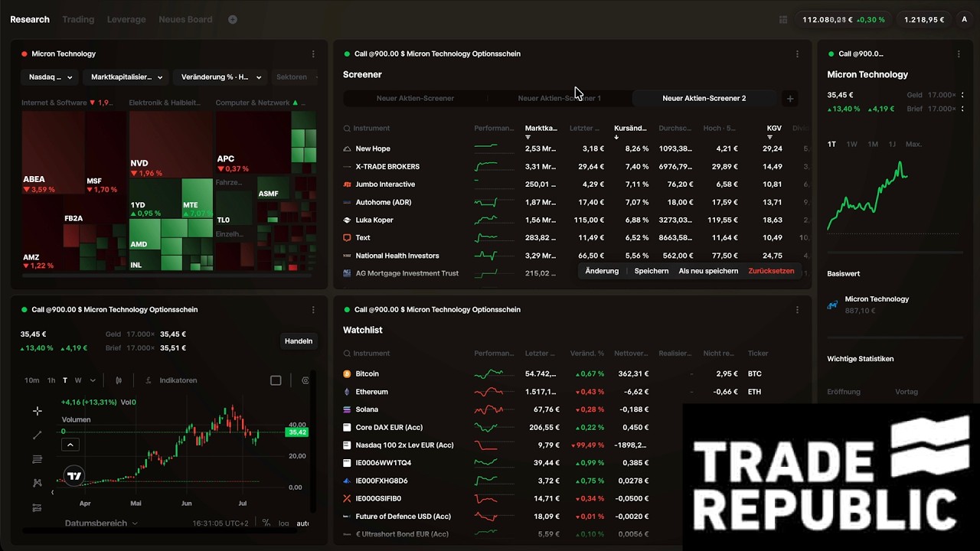Open the account avatar A
The height and width of the screenshot is (551, 980).
(964, 19)
